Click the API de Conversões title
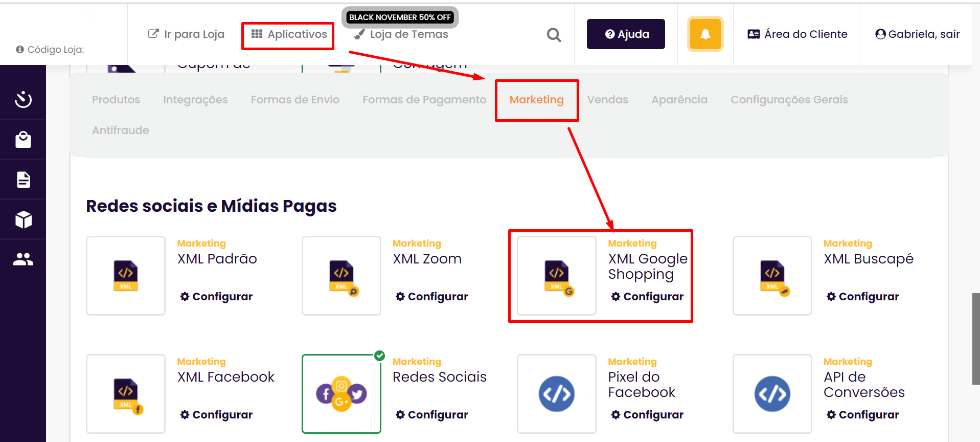This screenshot has height=442, width=980. click(x=864, y=385)
